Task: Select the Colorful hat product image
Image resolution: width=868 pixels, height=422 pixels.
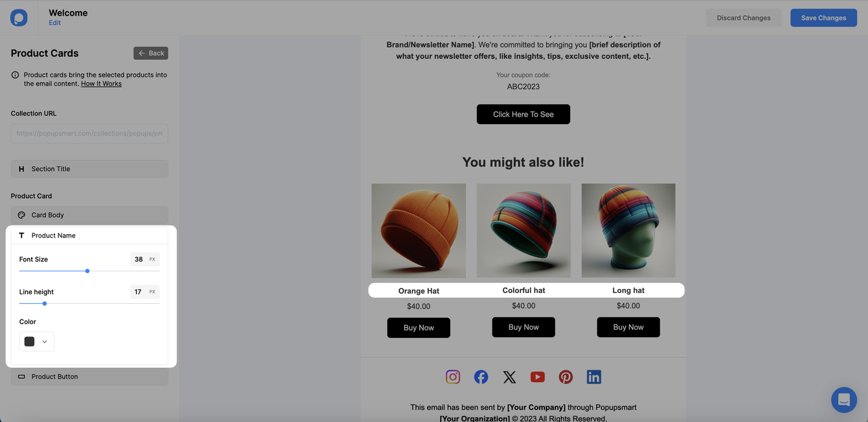Action: (524, 231)
